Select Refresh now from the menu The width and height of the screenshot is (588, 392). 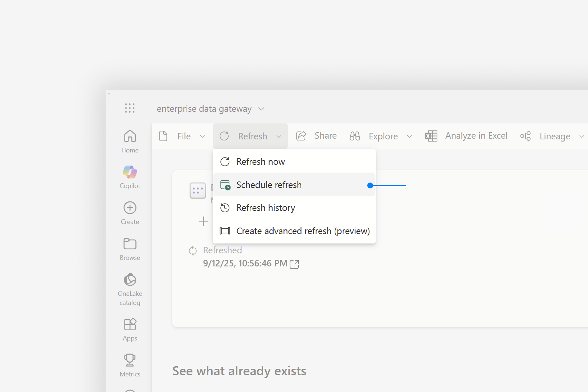[x=294, y=162]
